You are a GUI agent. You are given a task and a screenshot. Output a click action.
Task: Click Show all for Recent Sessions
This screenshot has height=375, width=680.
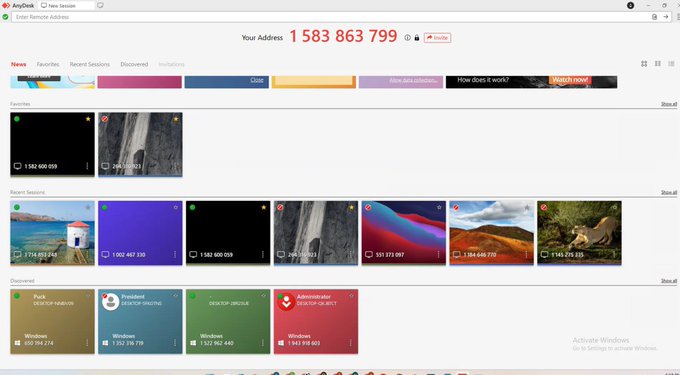coord(669,192)
